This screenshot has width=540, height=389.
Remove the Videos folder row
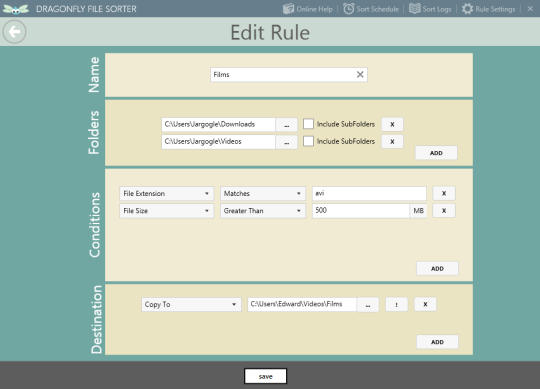392,142
